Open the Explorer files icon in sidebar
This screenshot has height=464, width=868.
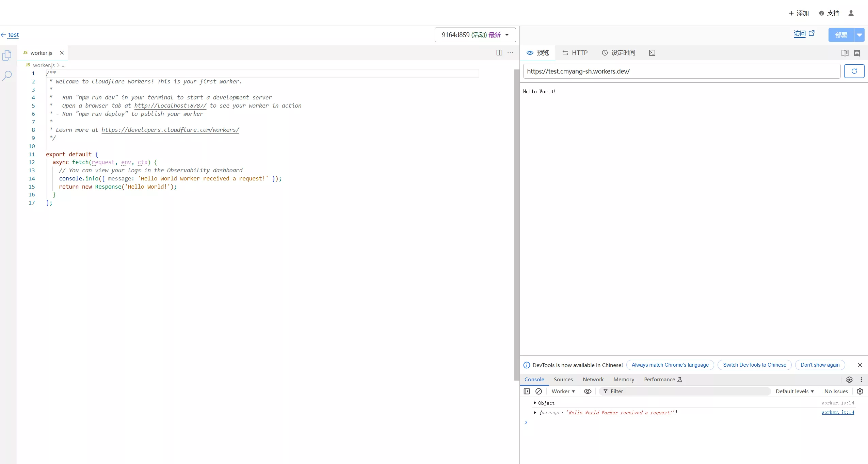pos(7,55)
